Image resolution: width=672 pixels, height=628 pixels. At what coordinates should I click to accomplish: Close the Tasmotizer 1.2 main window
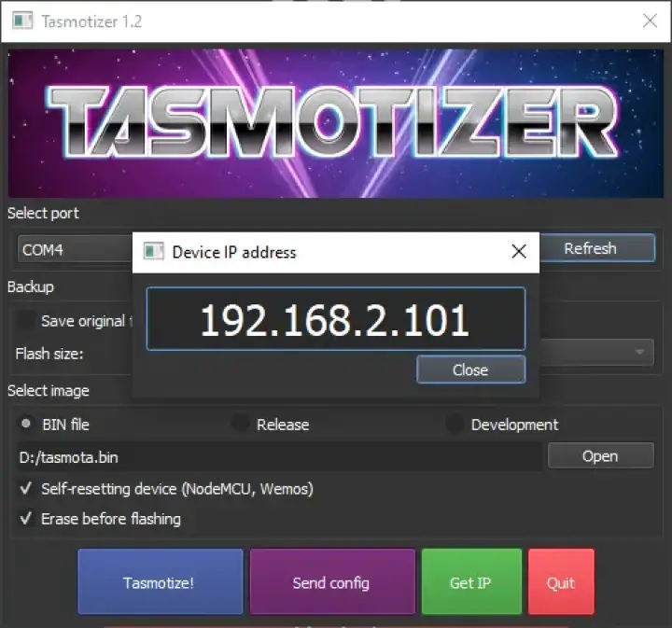pos(650,21)
